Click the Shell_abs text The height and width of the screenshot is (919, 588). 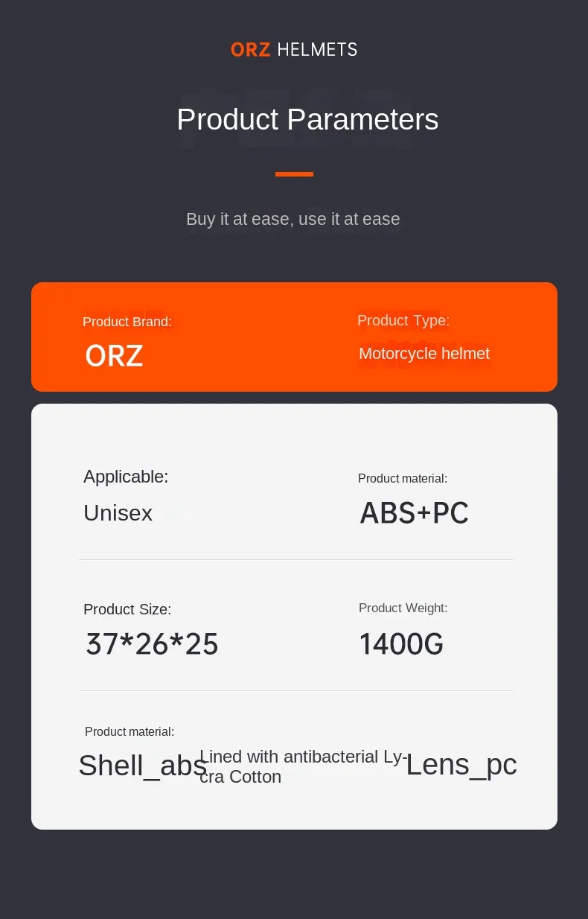142,766
